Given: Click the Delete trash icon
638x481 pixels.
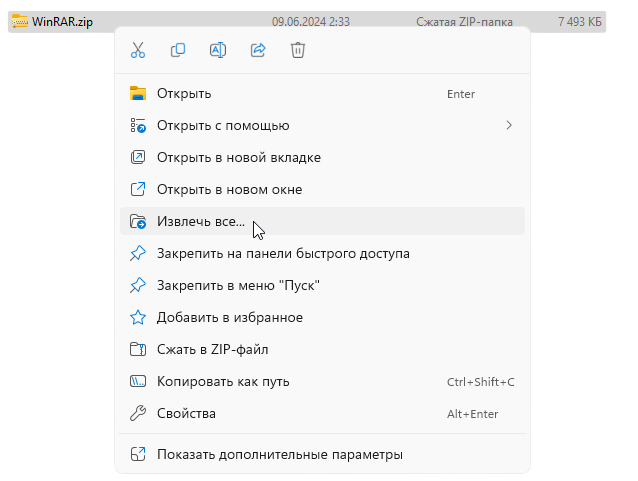Looking at the screenshot, I should pos(298,50).
